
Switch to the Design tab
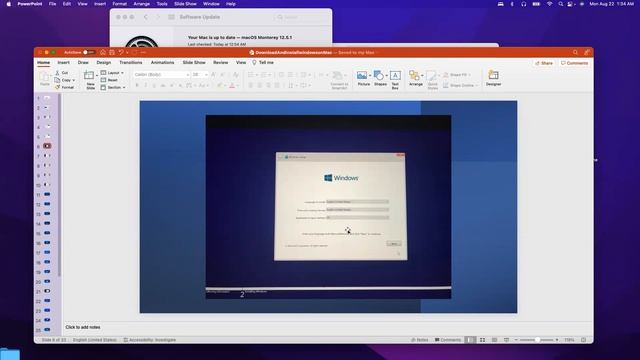pyautogui.click(x=104, y=62)
